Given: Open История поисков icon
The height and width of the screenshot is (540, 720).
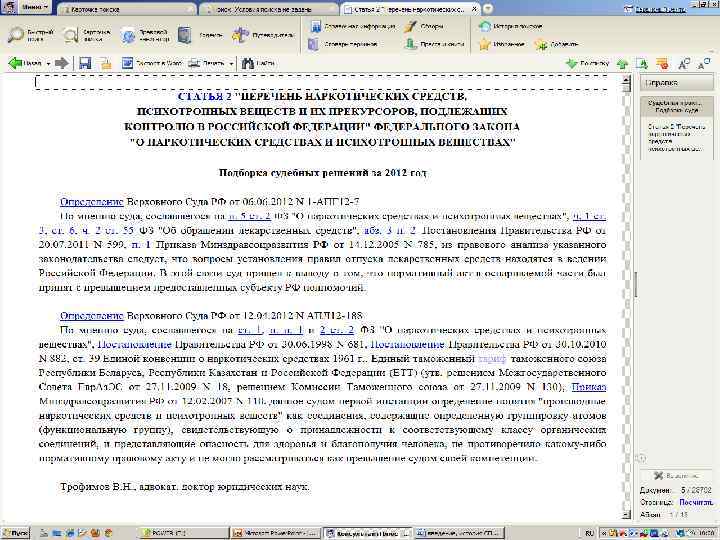Looking at the screenshot, I should point(484,26).
